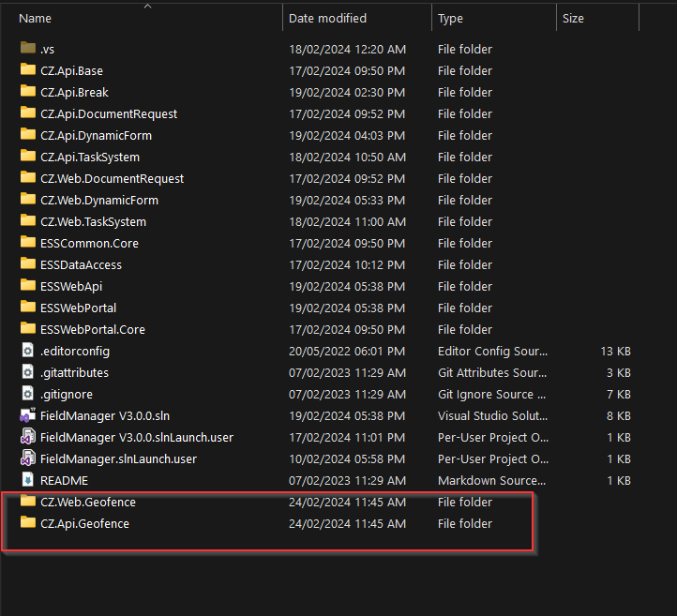677x616 pixels.
Task: Select the file name CZ.Web.Geofence
Action: click(88, 503)
